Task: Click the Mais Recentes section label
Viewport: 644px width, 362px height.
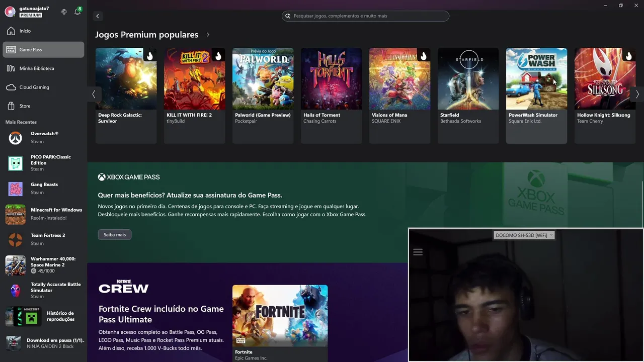Action: 21,122
